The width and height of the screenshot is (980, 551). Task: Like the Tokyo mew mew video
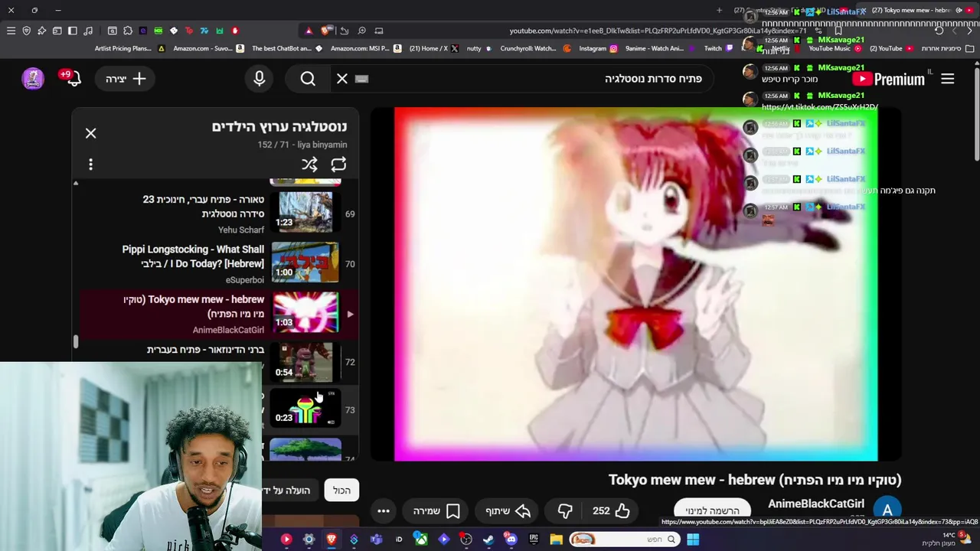pos(612,510)
